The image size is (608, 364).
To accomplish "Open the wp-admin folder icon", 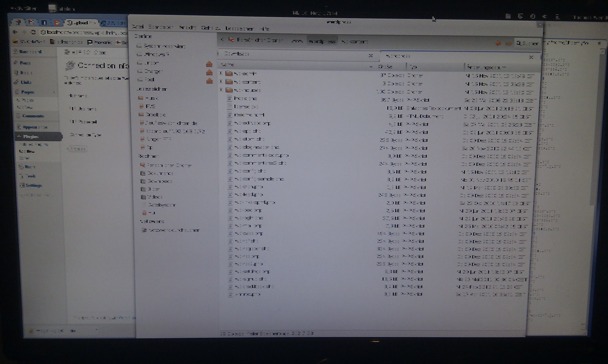I will pos(229,73).
